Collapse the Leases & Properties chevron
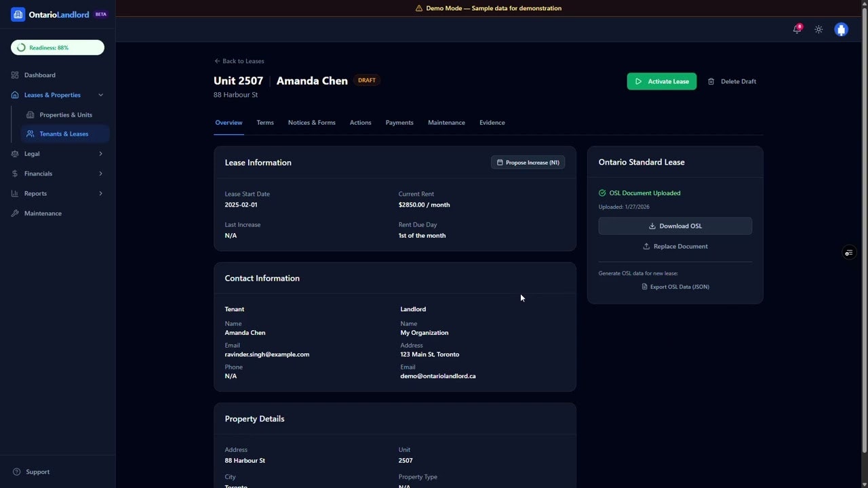The width and height of the screenshot is (868, 488). (101, 95)
